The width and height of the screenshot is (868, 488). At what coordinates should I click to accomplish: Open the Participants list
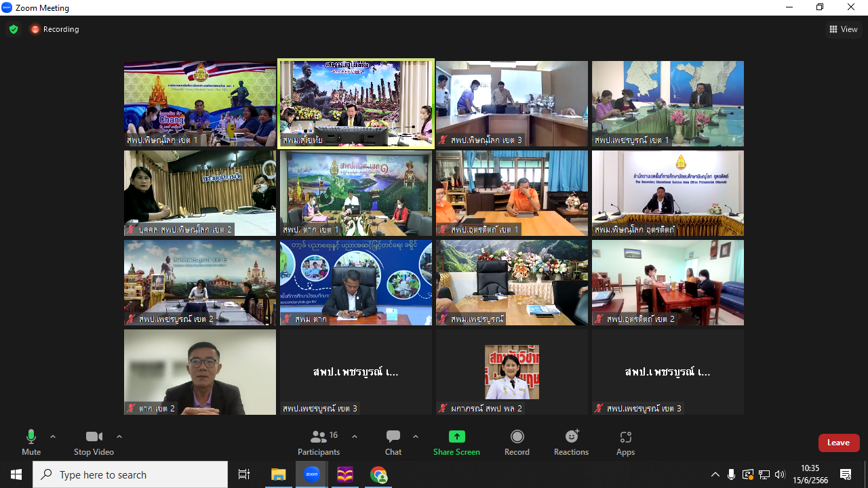(319, 442)
